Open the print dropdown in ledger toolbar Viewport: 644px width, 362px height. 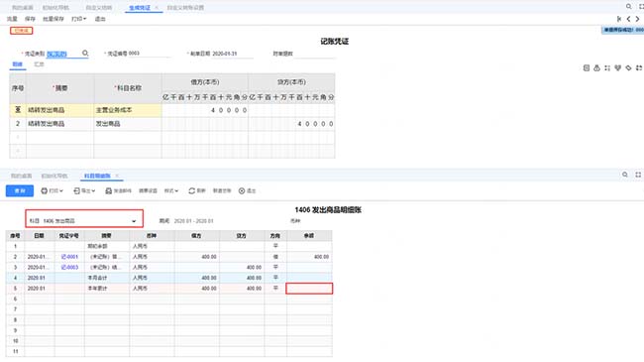[x=52, y=190]
